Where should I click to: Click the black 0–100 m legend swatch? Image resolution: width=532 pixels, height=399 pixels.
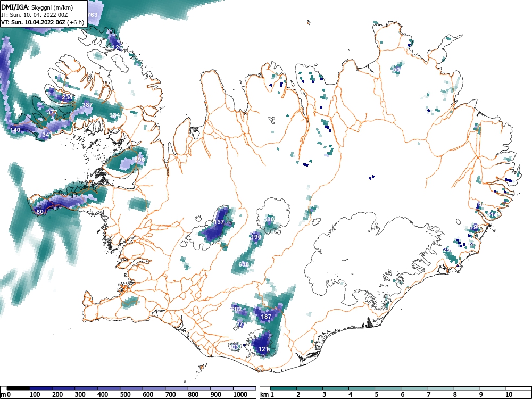(18, 388)
